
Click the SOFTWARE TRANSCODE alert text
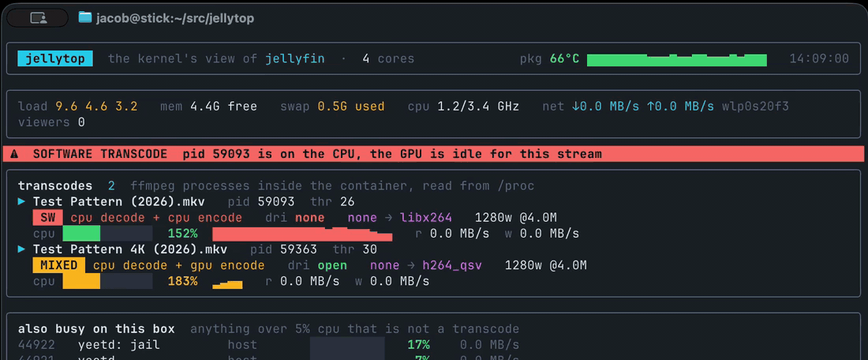[x=100, y=154]
